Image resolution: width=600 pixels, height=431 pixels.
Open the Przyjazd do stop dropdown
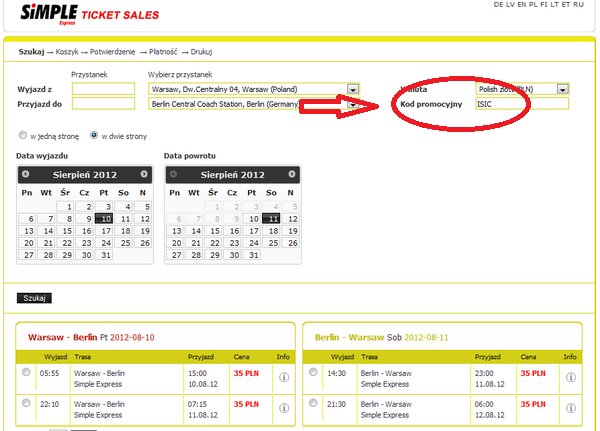tap(254, 104)
